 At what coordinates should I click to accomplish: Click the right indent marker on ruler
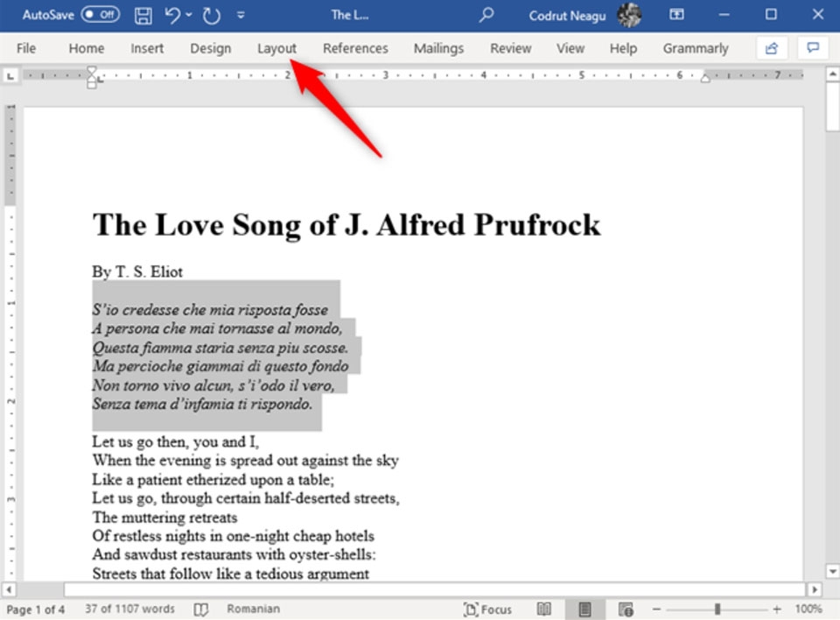click(x=705, y=79)
